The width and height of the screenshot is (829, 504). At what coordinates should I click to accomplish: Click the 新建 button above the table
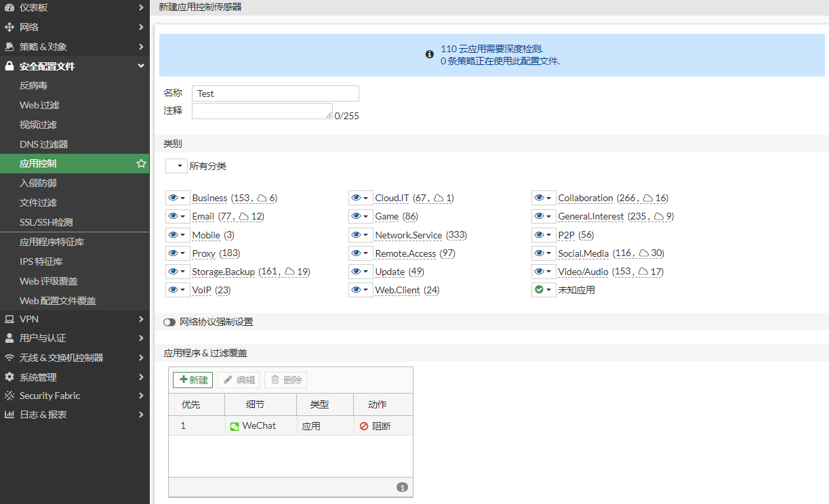click(x=193, y=380)
